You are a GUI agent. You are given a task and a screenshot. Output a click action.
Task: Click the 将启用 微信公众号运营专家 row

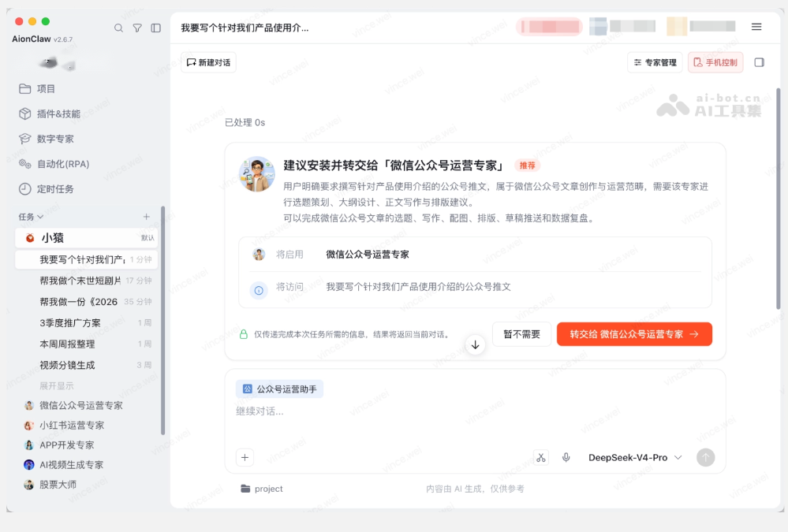pyautogui.click(x=475, y=255)
